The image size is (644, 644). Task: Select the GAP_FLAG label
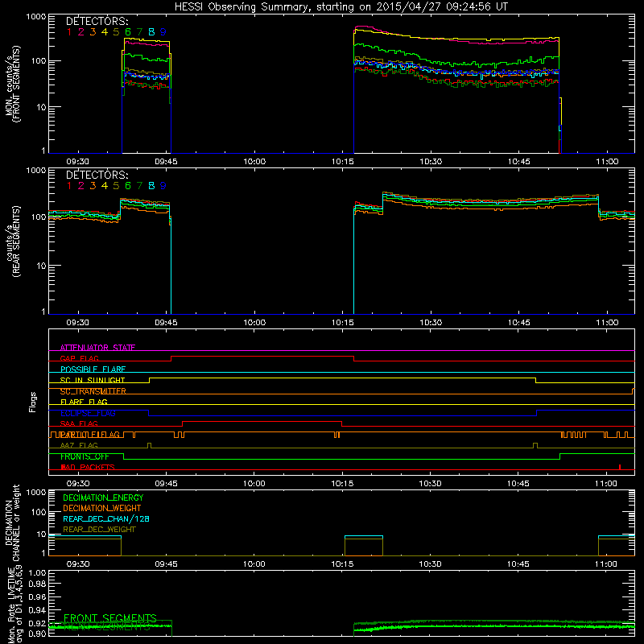click(79, 358)
